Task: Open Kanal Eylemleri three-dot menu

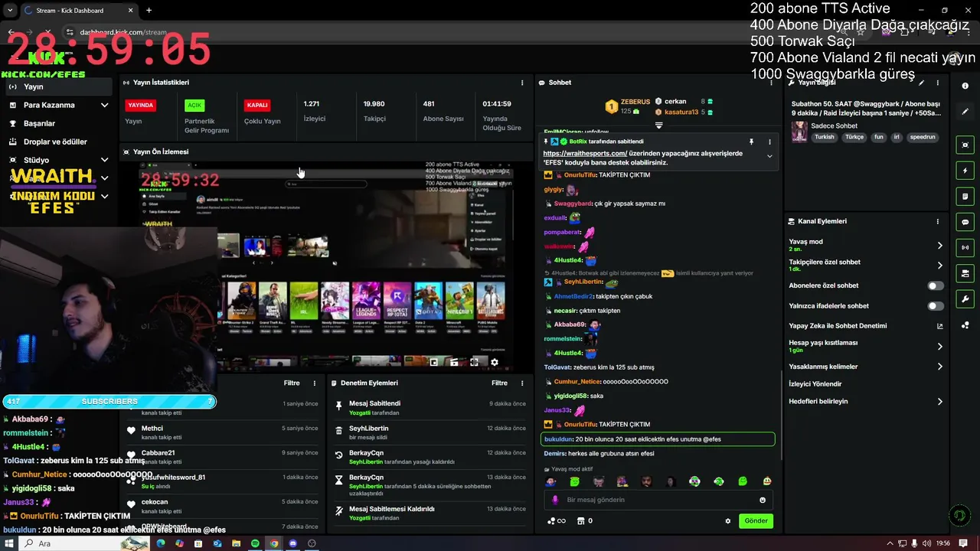Action: (x=938, y=221)
